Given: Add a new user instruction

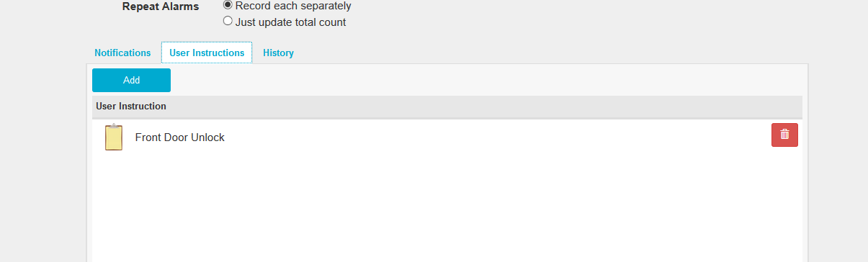Looking at the screenshot, I should click(x=131, y=80).
